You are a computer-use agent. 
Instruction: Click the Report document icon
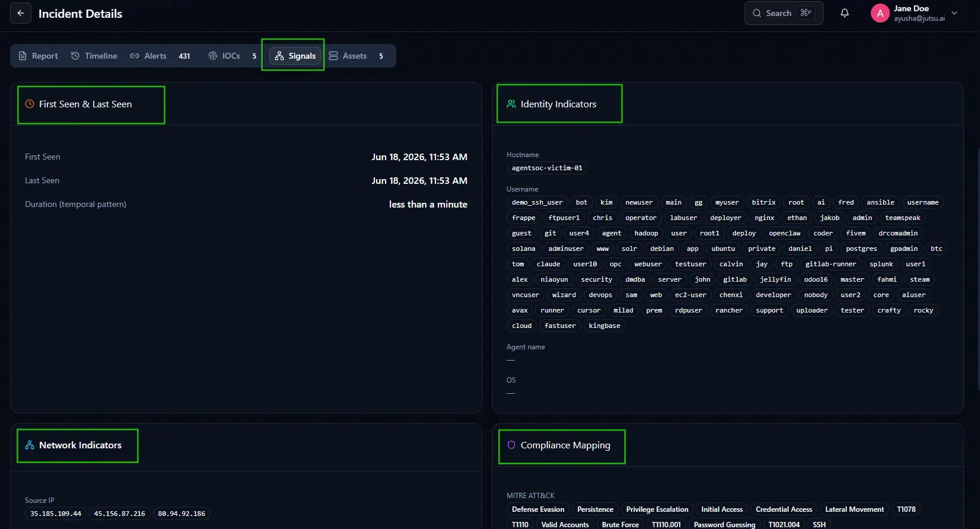coord(23,56)
